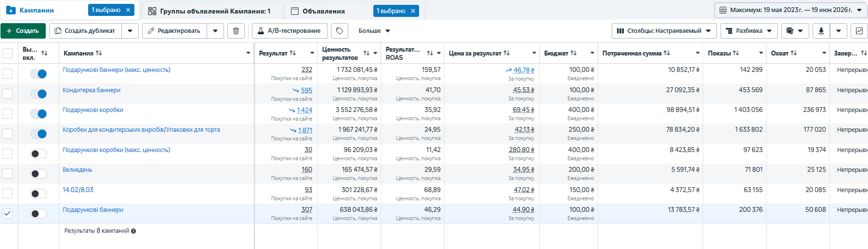Click the tag label icon button

340,31
